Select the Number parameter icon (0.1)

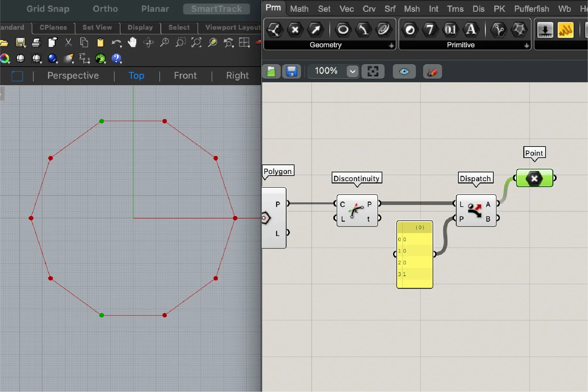450,30
